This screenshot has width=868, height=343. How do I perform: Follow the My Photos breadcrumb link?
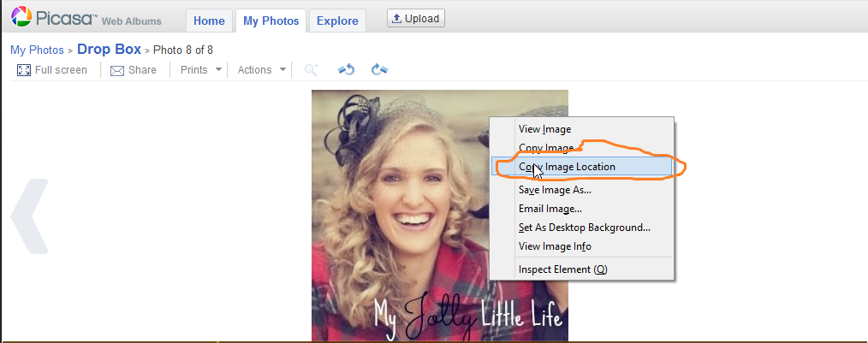[x=37, y=50]
